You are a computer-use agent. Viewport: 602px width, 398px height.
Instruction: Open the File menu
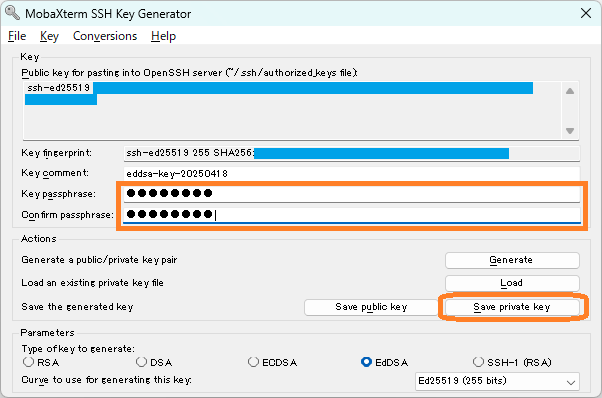pos(17,36)
